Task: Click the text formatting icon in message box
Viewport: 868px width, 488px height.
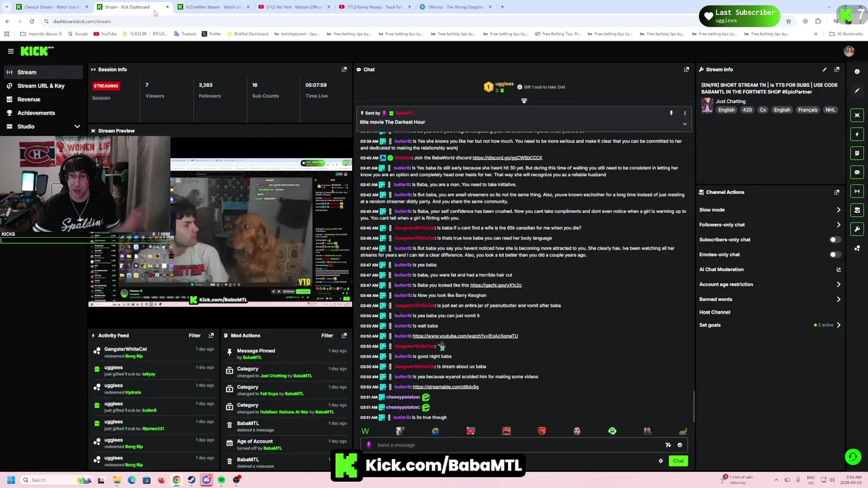Action: click(x=668, y=445)
